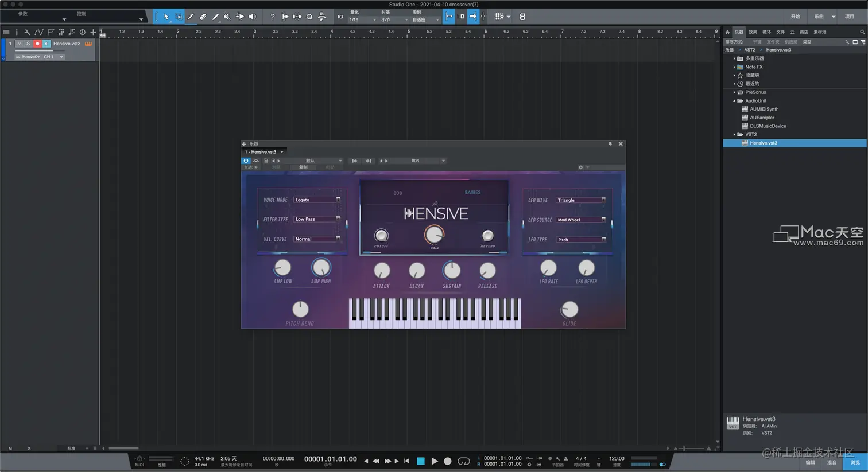The width and height of the screenshot is (868, 472).
Task: Select the Paint pencil tool
Action: (215, 17)
